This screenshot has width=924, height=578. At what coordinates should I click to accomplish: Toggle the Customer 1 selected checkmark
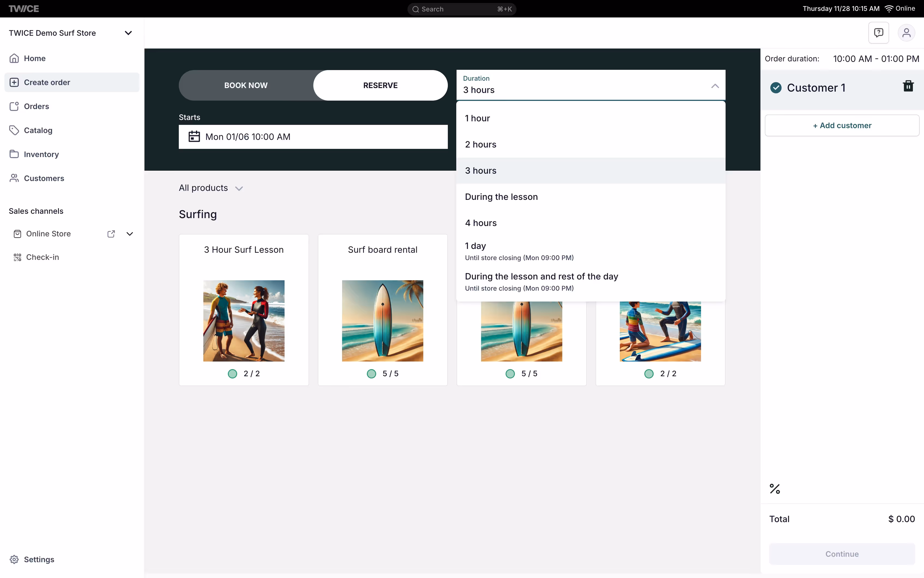point(776,88)
